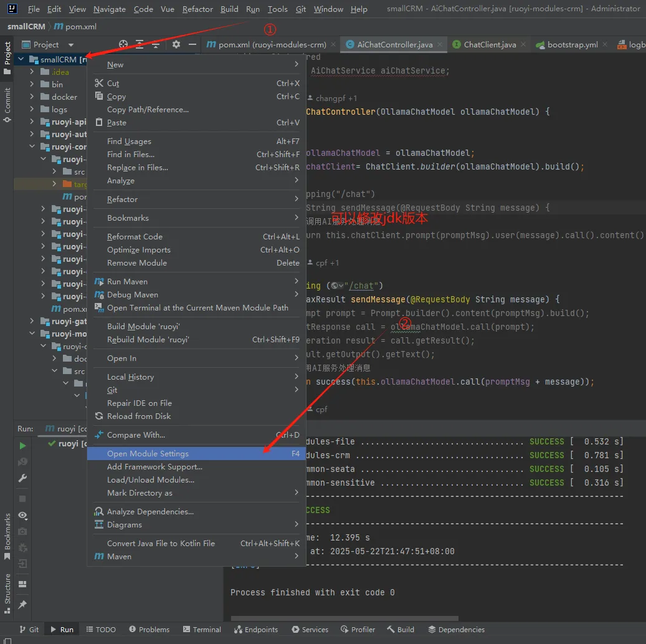The width and height of the screenshot is (646, 644).
Task: Open Project panel gear settings
Action: point(176,44)
